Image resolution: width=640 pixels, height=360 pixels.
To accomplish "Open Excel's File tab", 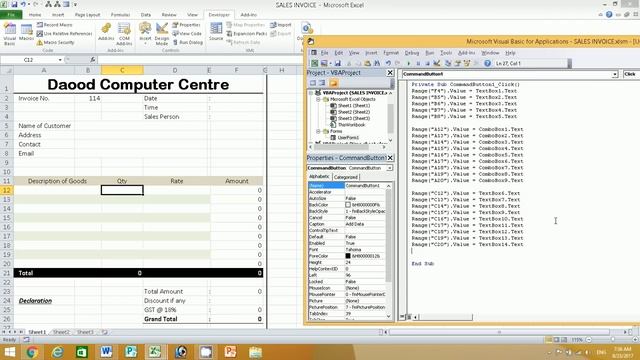I will 11,15.
